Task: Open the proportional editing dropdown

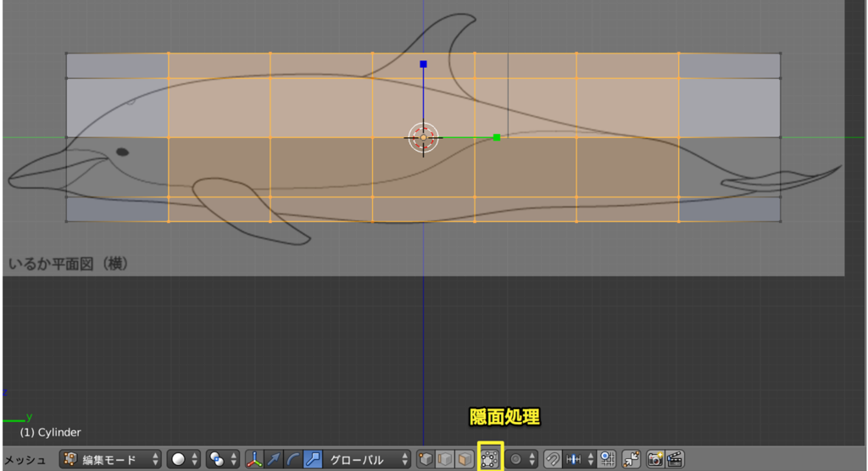Action: [521, 459]
